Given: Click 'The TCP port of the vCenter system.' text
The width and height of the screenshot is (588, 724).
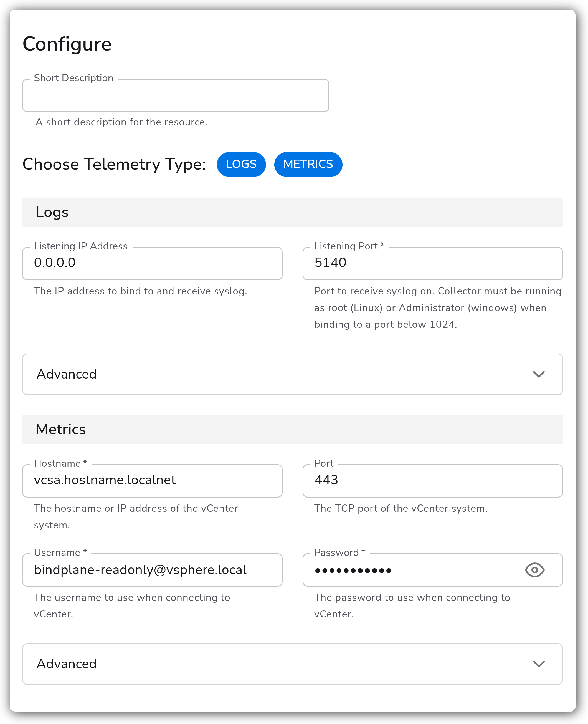Looking at the screenshot, I should pyautogui.click(x=401, y=508).
